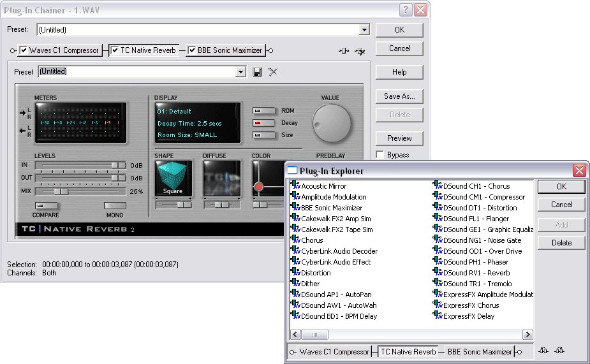This screenshot has height=364, width=590.
Task: Click the VALUE knob on the reverb
Action: 332,122
